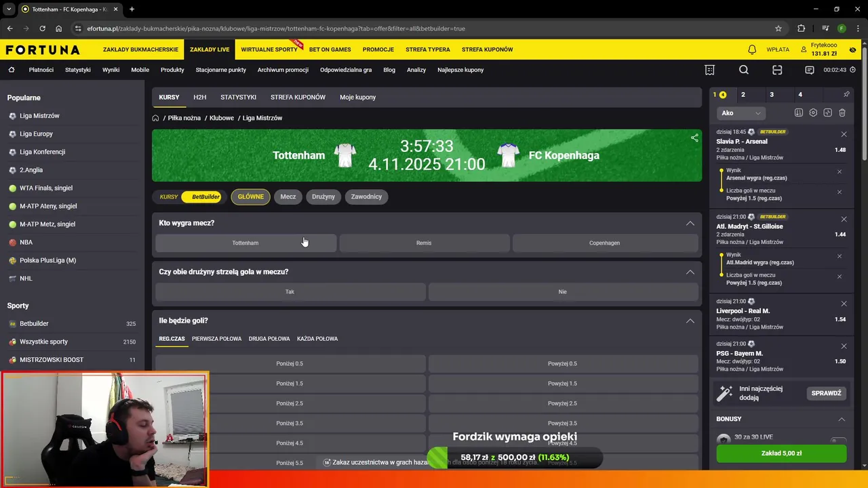This screenshot has height=488, width=868.
Task: Collapse the BONUSY section
Action: 842,419
